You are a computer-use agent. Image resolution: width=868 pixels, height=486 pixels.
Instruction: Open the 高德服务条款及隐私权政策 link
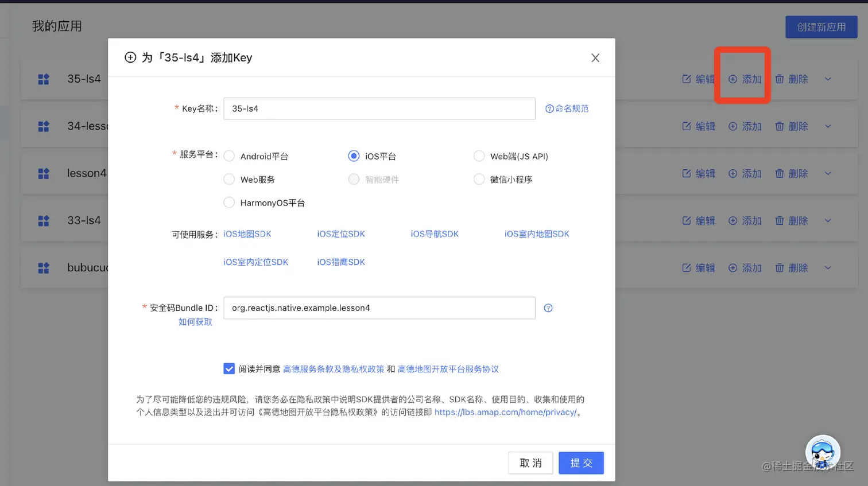point(334,369)
